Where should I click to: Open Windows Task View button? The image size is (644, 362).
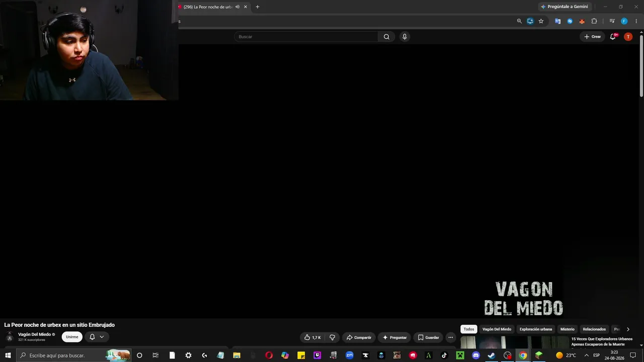point(155,355)
